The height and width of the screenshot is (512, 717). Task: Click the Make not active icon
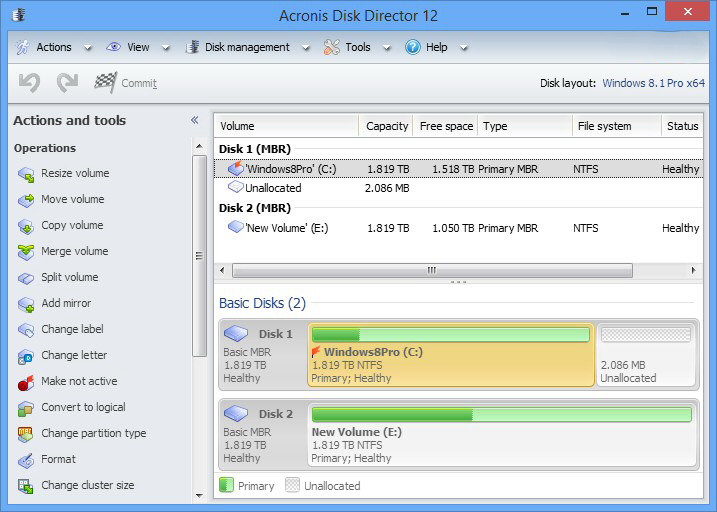(26, 382)
